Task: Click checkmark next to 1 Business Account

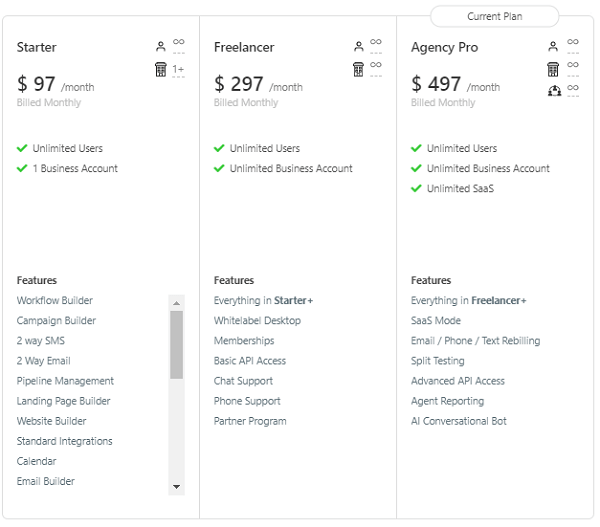Action: [22, 168]
